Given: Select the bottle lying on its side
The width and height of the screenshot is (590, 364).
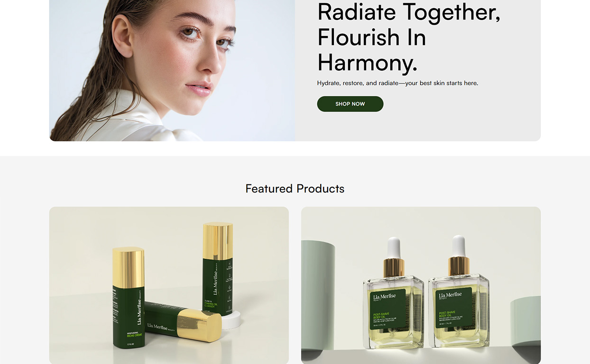Looking at the screenshot, I should click(x=183, y=322).
